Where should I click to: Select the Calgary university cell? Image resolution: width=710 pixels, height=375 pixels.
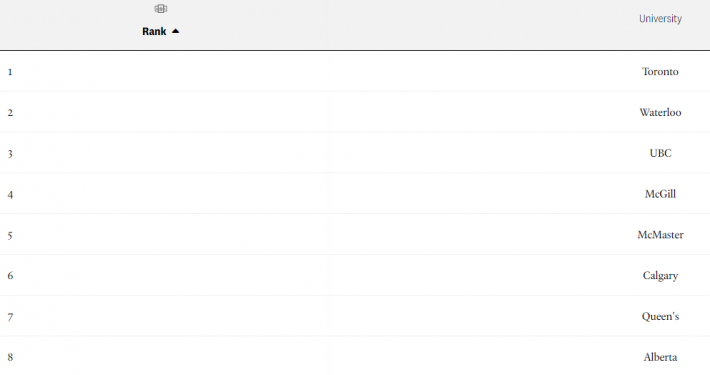coord(660,275)
